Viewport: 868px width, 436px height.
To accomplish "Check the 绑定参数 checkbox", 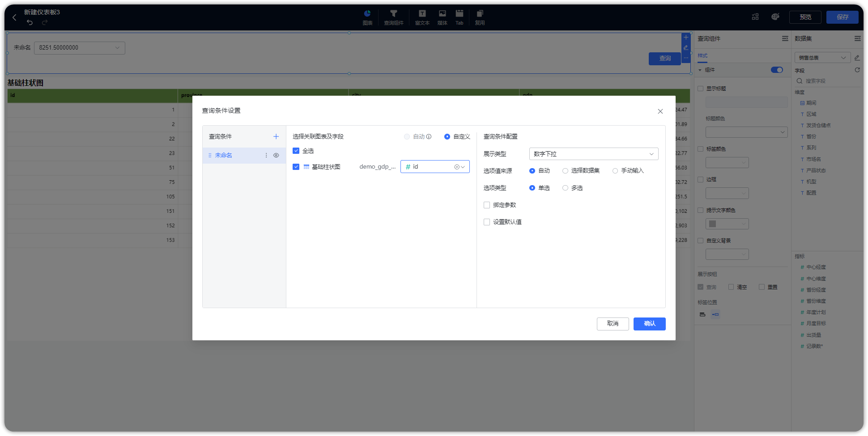I will coord(487,205).
